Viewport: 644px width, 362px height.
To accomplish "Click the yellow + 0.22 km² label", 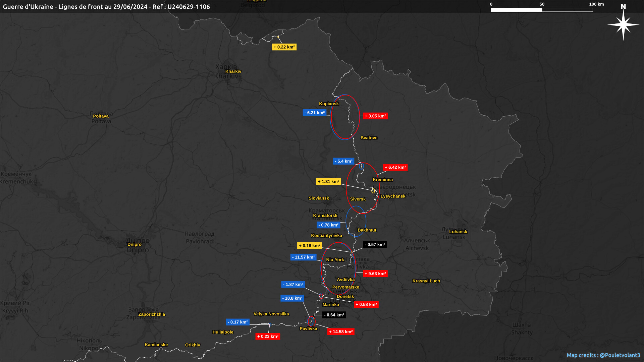I will tap(284, 47).
